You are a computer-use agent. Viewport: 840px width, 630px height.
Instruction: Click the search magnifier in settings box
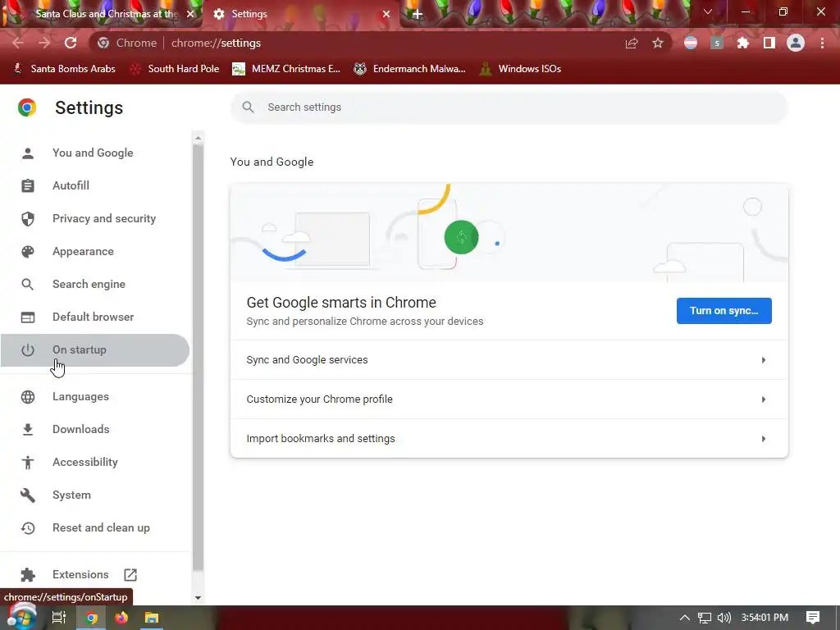248,107
